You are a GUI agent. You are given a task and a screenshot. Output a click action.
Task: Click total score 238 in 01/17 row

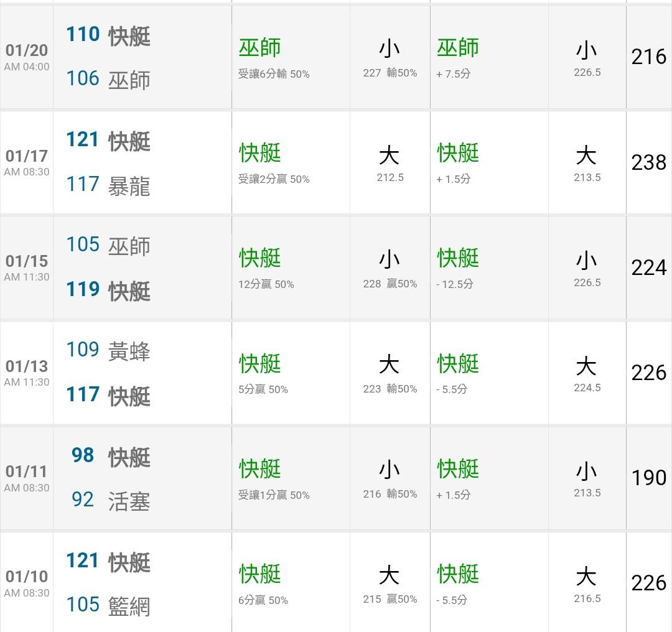(648, 162)
